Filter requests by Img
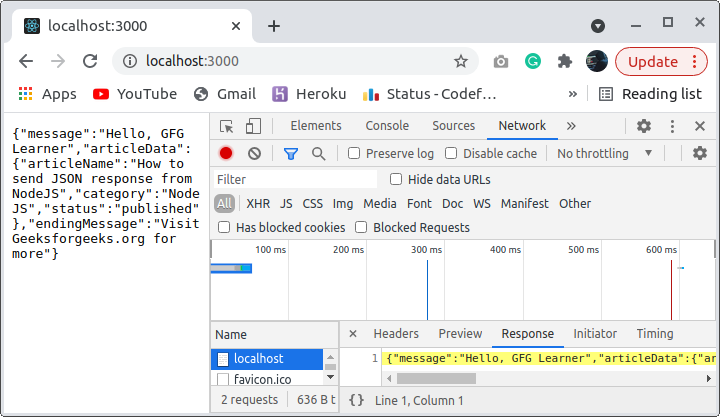 click(x=343, y=203)
